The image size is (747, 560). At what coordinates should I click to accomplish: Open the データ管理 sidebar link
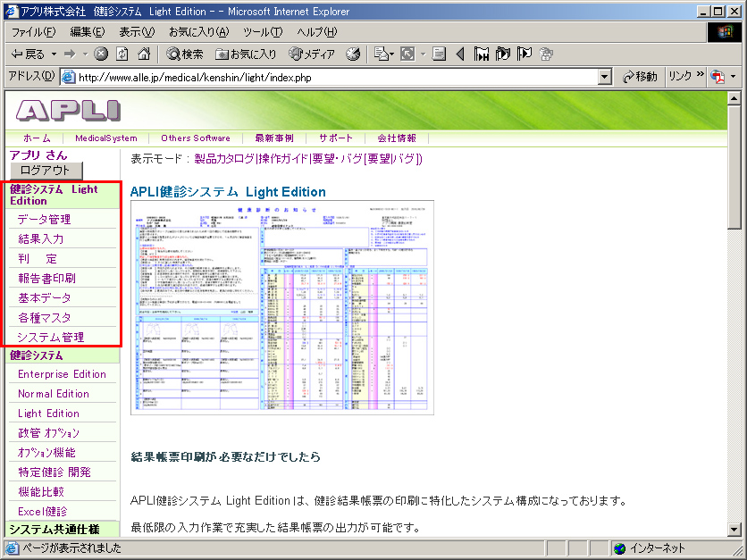(x=44, y=220)
